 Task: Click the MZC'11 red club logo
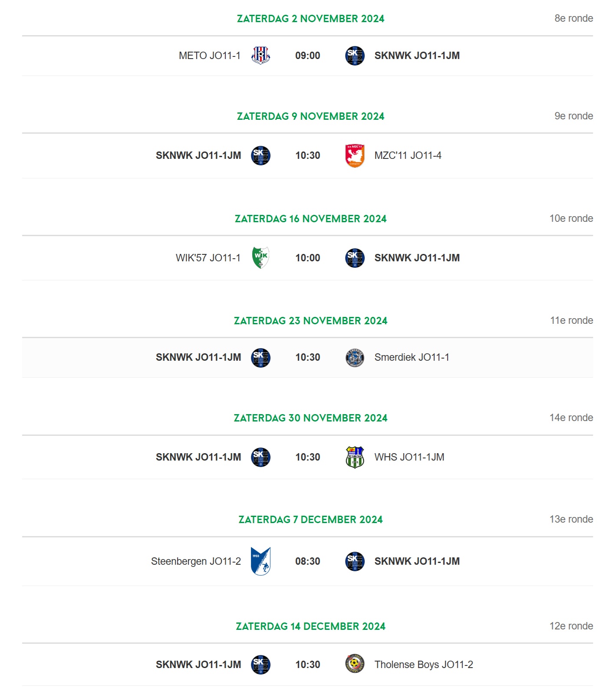click(355, 155)
